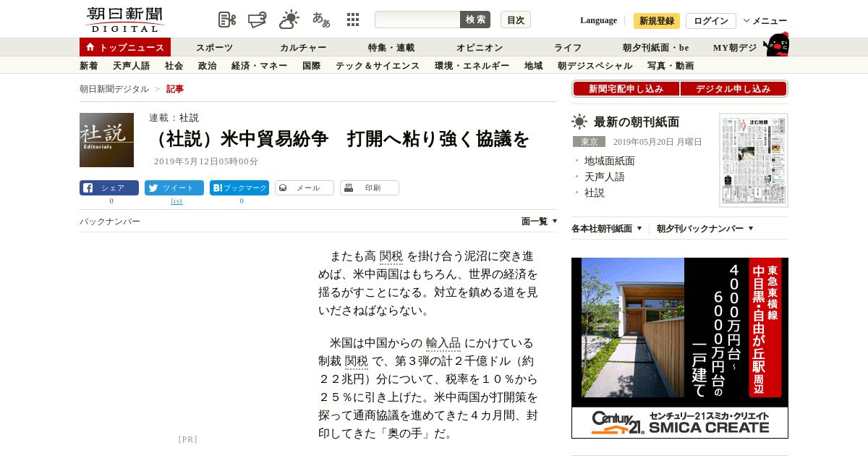The image size is (868, 456).
Task: Expand the 面一覧 dropdown
Action: point(540,221)
